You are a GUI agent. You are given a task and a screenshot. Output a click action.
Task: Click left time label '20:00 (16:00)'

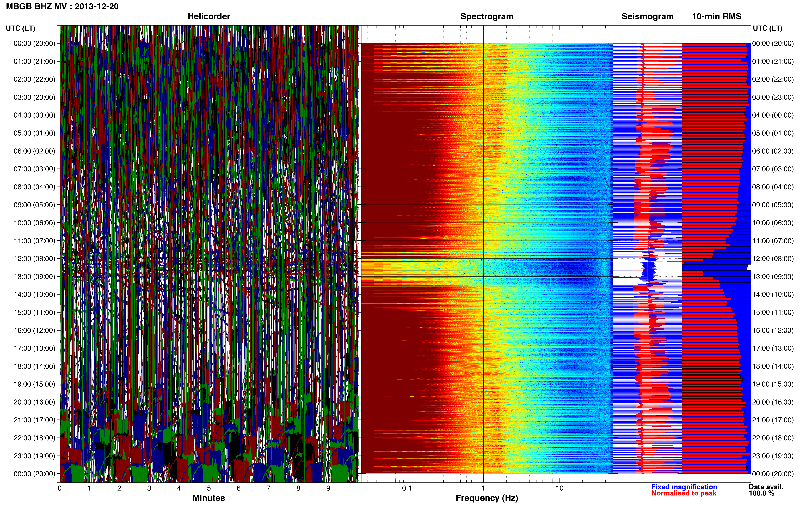pyautogui.click(x=34, y=402)
